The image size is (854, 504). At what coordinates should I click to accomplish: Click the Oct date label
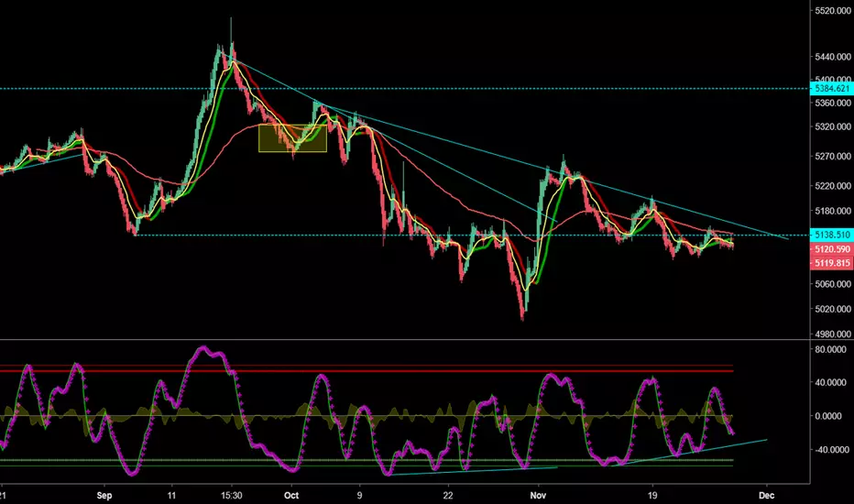[291, 495]
